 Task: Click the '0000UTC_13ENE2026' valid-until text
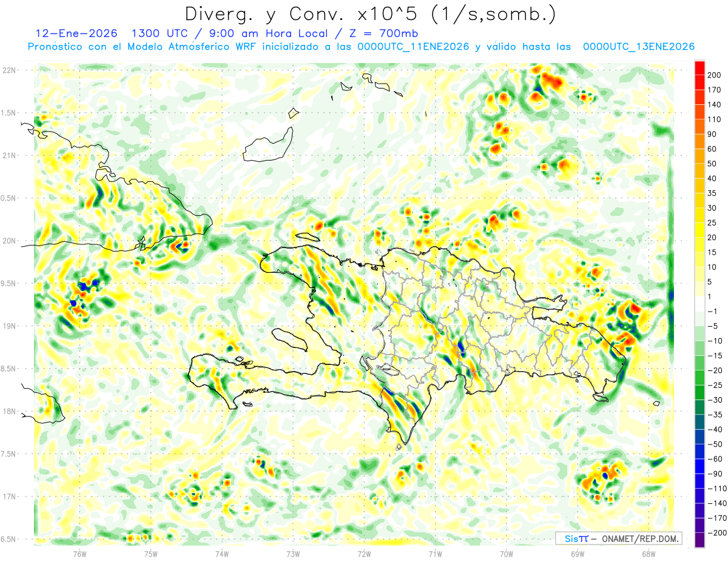click(639, 47)
